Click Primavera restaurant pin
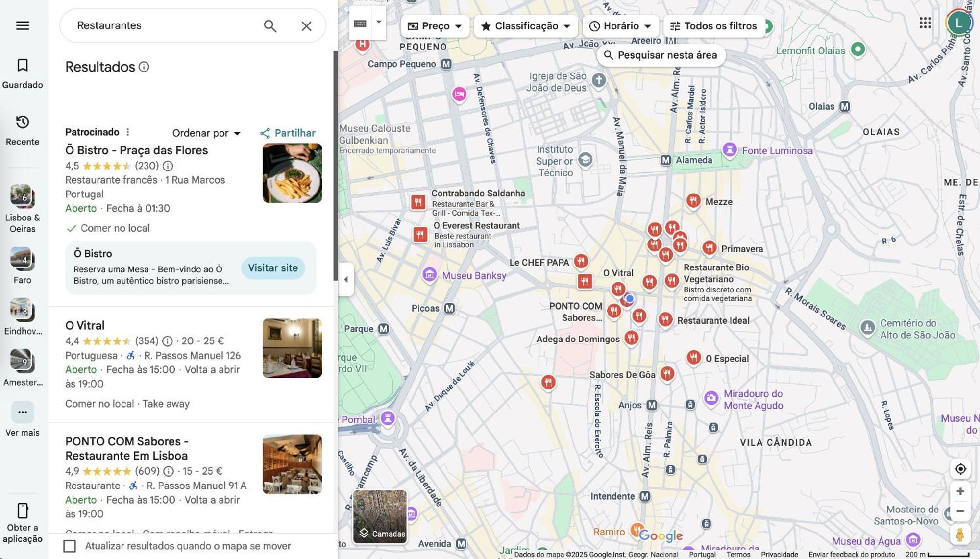Image resolution: width=980 pixels, height=559 pixels. click(710, 248)
